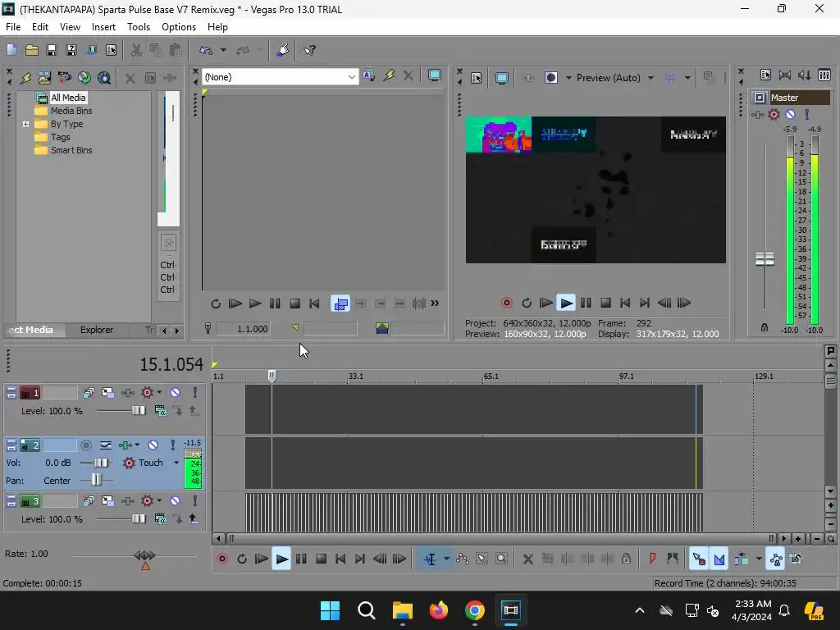Image resolution: width=840 pixels, height=630 pixels.
Task: Open Firefox from the taskbar
Action: [439, 610]
